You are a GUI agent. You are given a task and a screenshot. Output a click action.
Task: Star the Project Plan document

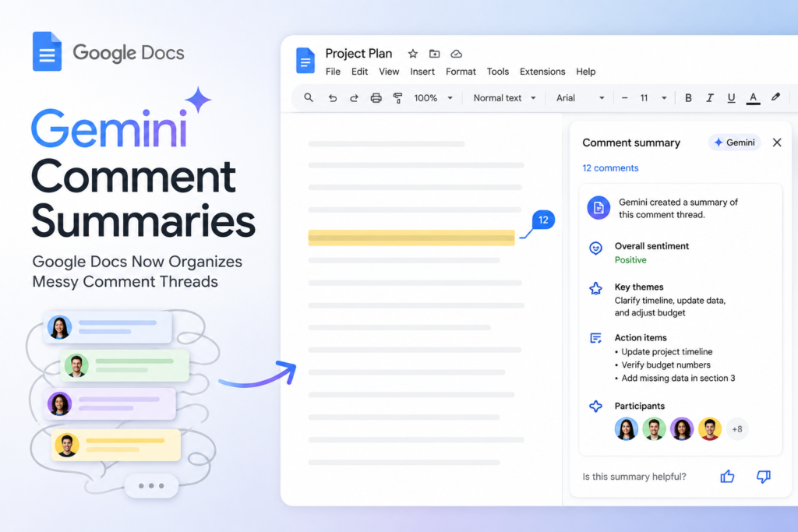[413, 54]
